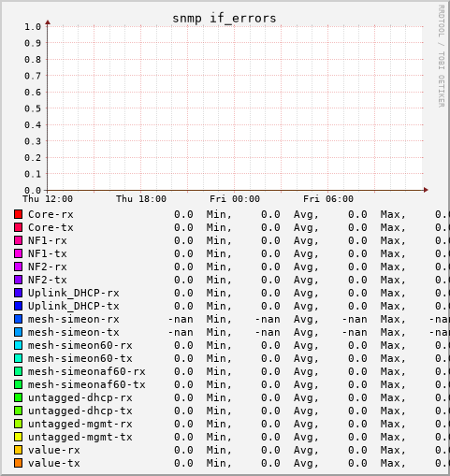Click the green untagged-dhcp-rx swatch
The width and height of the screenshot is (450, 476).
click(x=18, y=397)
